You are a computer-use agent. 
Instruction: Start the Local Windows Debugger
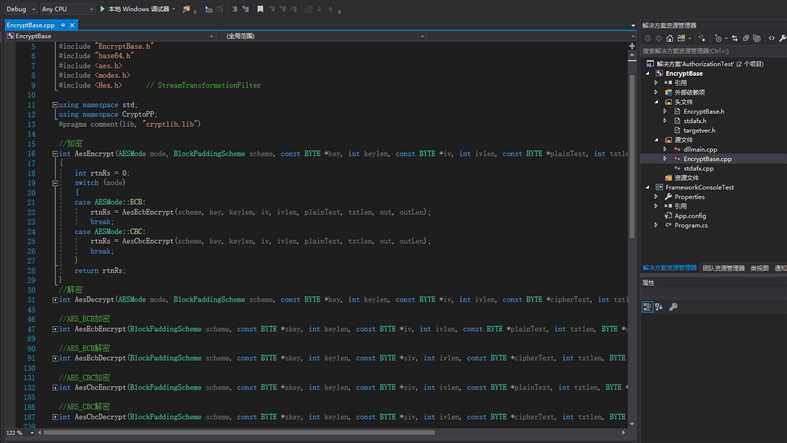pyautogui.click(x=136, y=9)
